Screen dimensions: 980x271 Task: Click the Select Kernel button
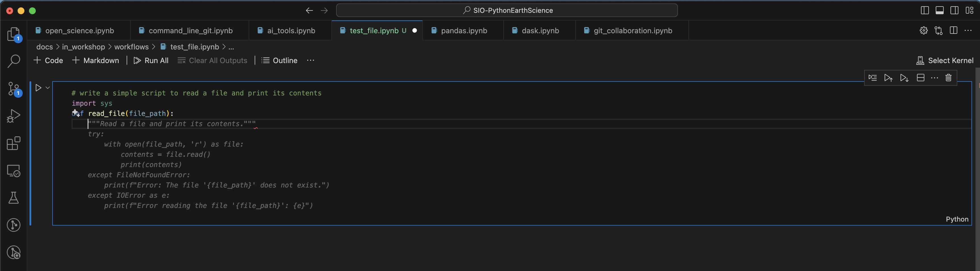tap(945, 61)
